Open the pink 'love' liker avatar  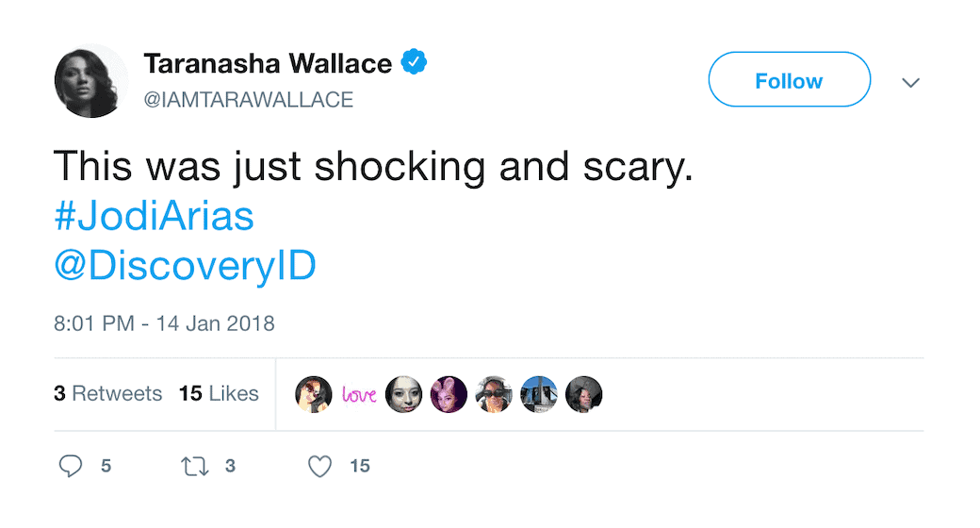tap(359, 394)
